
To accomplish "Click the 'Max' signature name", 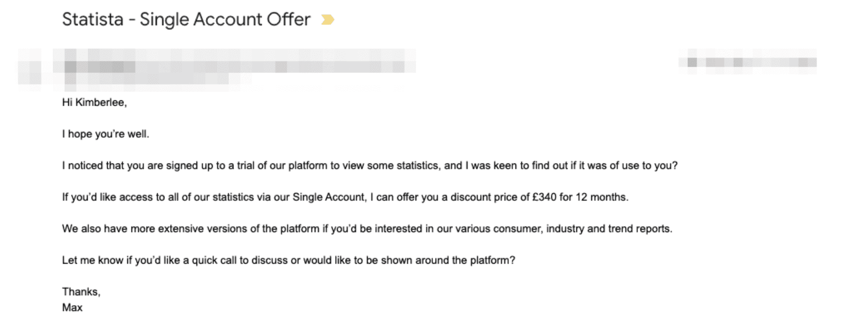I will 72,307.
